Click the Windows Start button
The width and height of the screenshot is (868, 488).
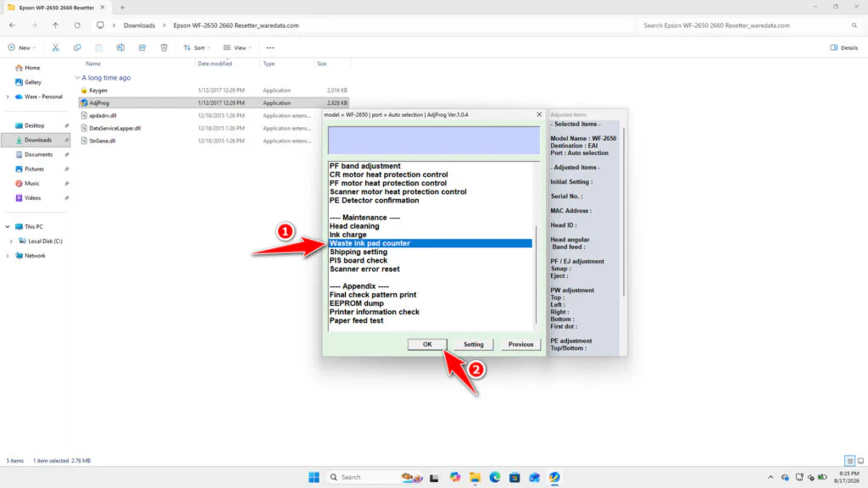[314, 477]
